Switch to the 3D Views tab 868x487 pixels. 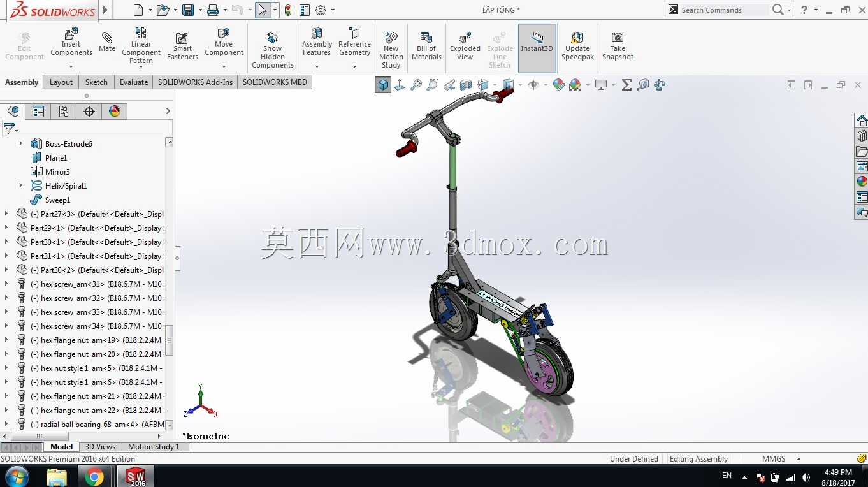pyautogui.click(x=100, y=447)
